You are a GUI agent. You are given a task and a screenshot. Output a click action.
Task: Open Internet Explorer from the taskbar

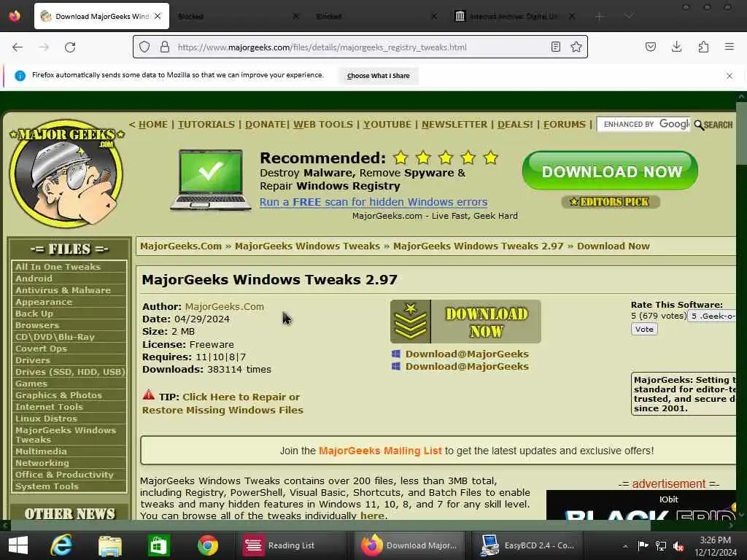[x=62, y=545]
